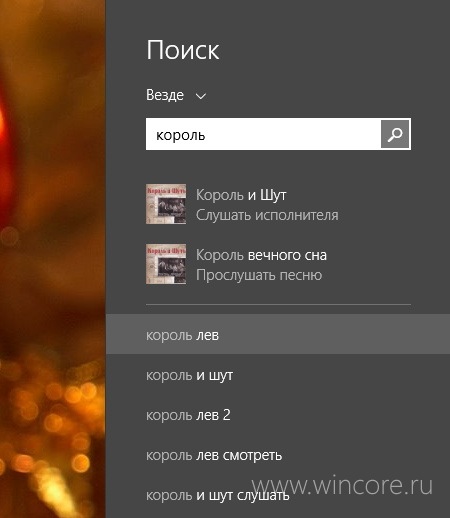Click the Слушать исполнителя link
This screenshot has width=450, height=518.
[267, 215]
